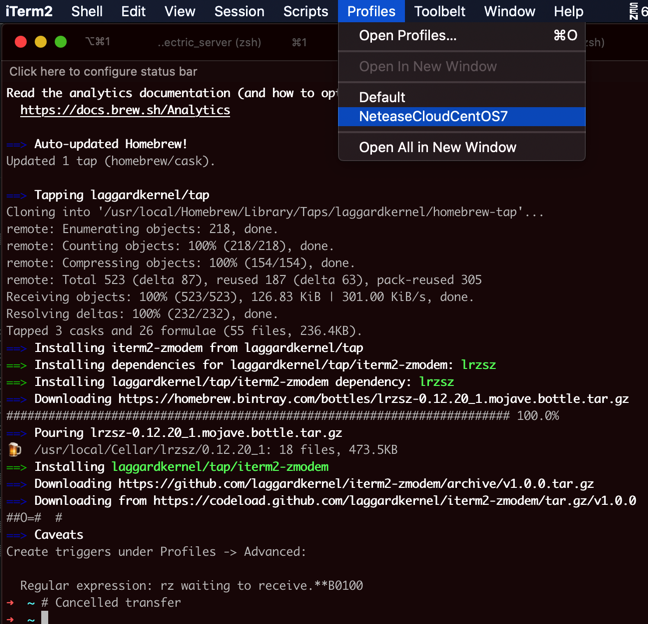The width and height of the screenshot is (648, 624).
Task: Open the Shell menu
Action: 87,11
